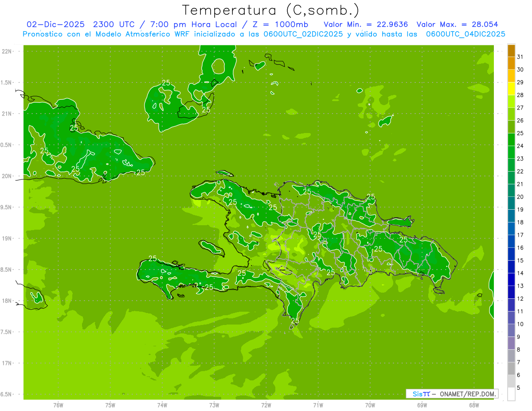Screen dimensions: 532x411
Task: Pick the yellow swatch between legend 28 and 29
Action: point(511,89)
